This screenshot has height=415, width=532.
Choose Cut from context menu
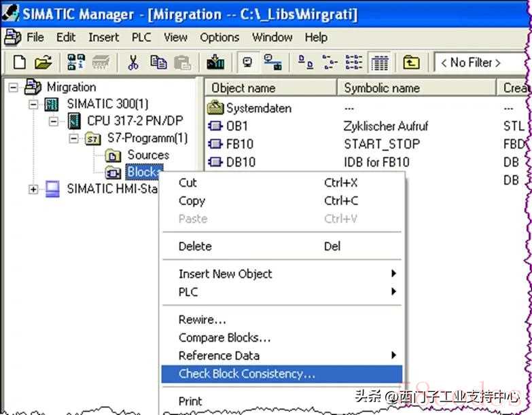[x=282, y=183]
